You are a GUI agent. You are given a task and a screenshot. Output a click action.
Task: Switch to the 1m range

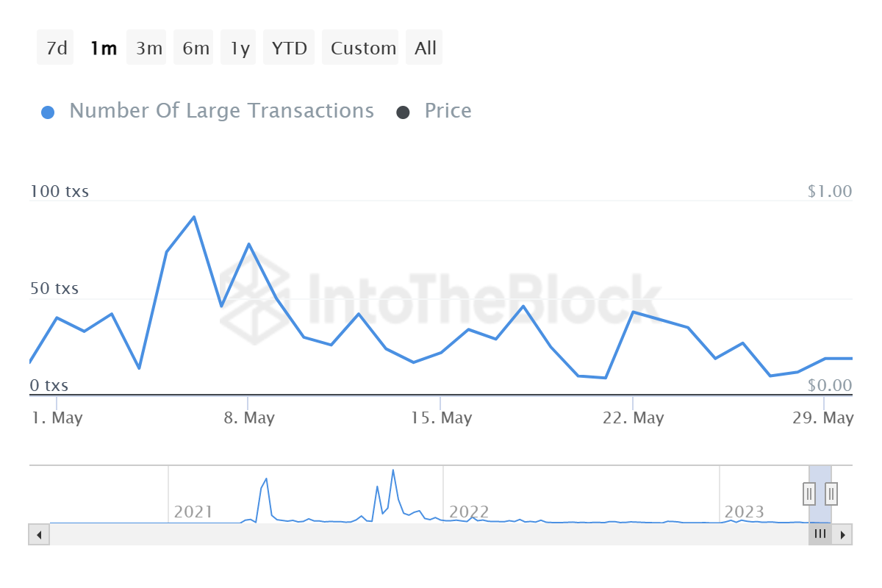103,48
